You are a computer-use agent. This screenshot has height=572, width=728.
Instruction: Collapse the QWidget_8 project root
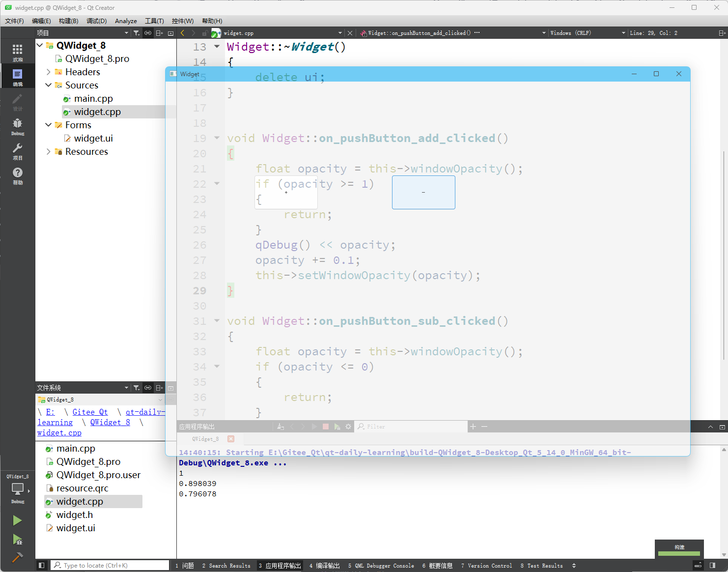[40, 45]
